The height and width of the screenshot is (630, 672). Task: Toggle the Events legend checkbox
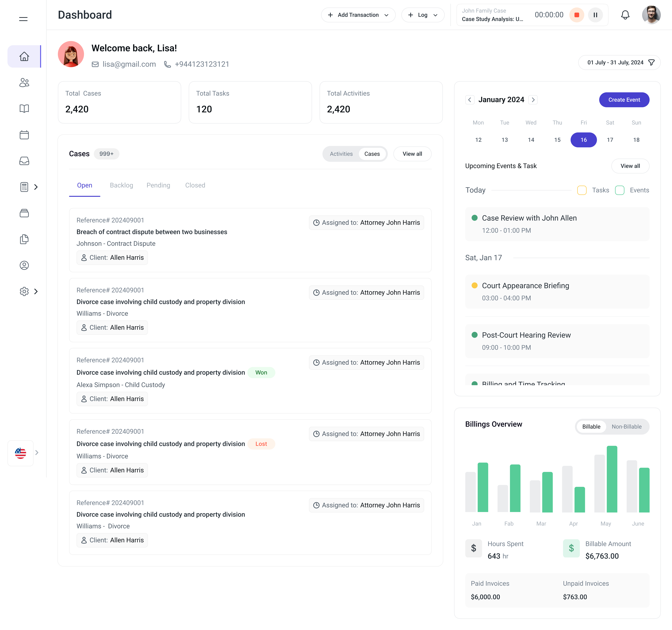(x=620, y=190)
